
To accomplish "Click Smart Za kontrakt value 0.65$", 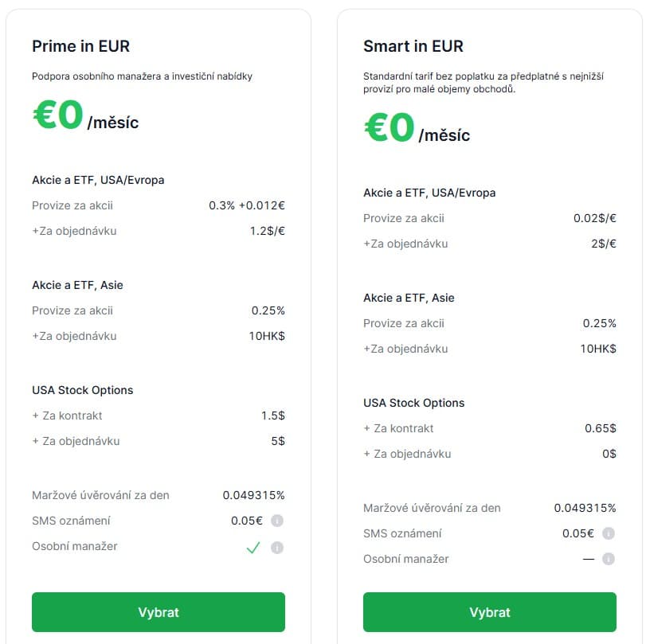I will click(601, 428).
